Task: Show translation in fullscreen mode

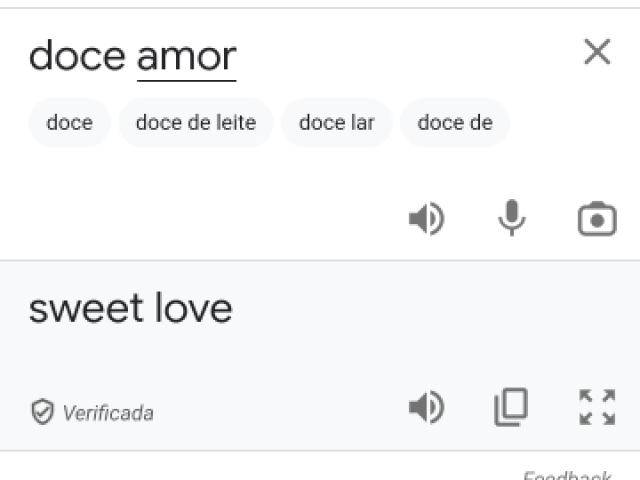Action: (597, 407)
